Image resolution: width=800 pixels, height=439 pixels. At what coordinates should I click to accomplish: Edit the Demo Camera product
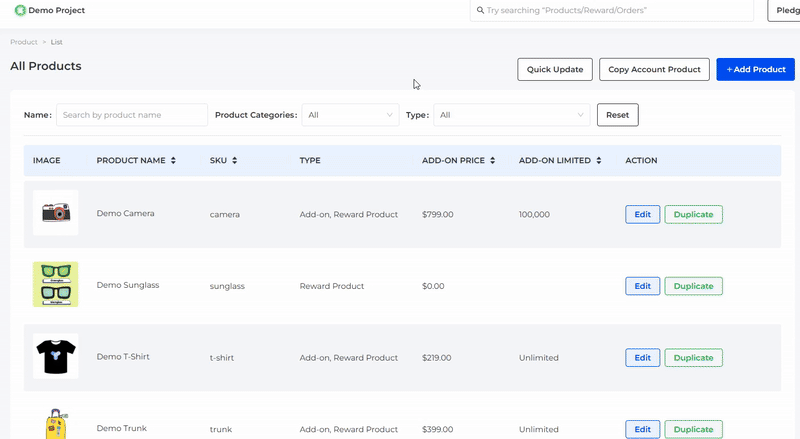point(642,214)
